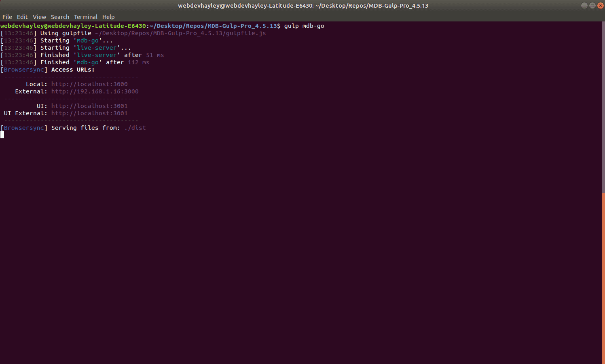
Task: Click the 'Access URLs:' text
Action: click(x=73, y=70)
